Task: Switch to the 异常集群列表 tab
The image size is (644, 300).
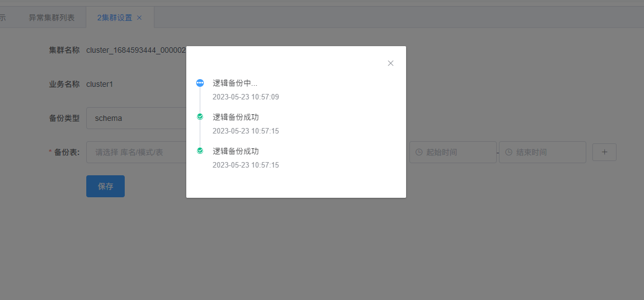Action: point(52,18)
